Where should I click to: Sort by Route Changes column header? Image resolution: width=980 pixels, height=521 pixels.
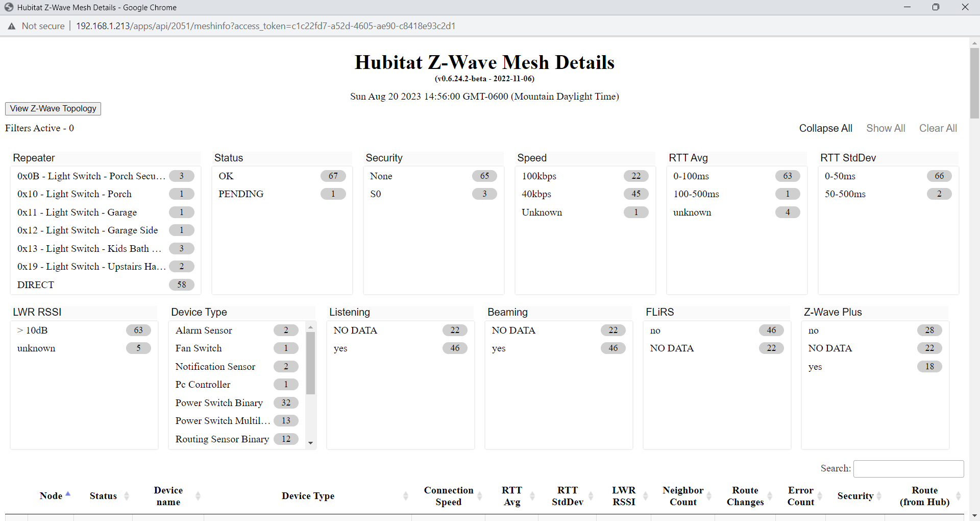[745, 496]
